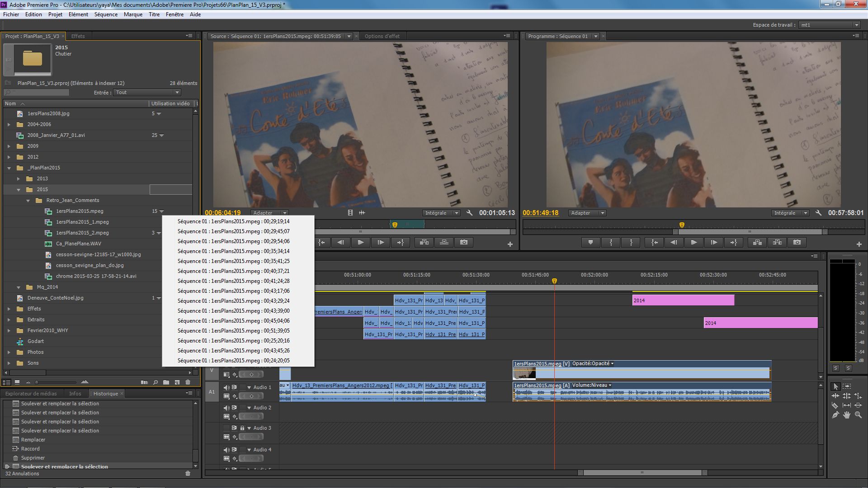Select the Hand tool
The width and height of the screenshot is (868, 488).
[847, 415]
